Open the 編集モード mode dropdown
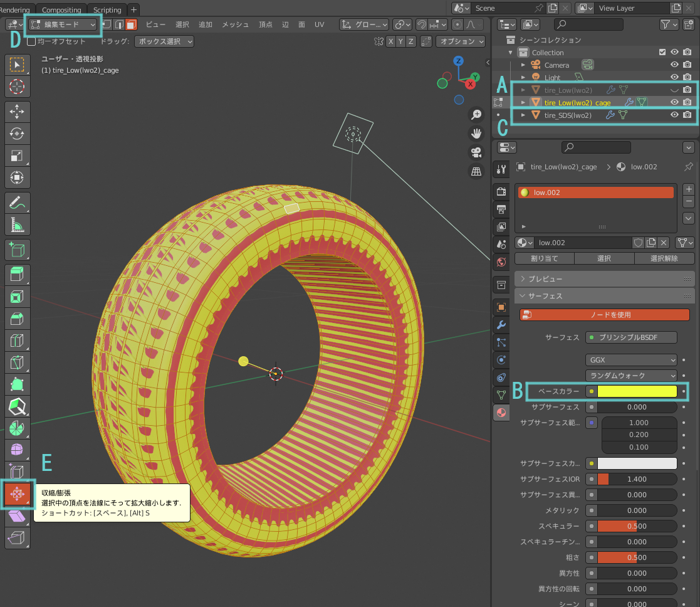700x607 pixels. tap(63, 24)
